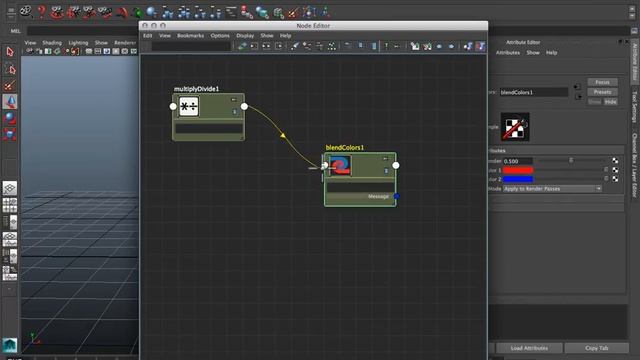This screenshot has height=360, width=640.
Task: Click the Blender slider handle
Action: pos(571,161)
